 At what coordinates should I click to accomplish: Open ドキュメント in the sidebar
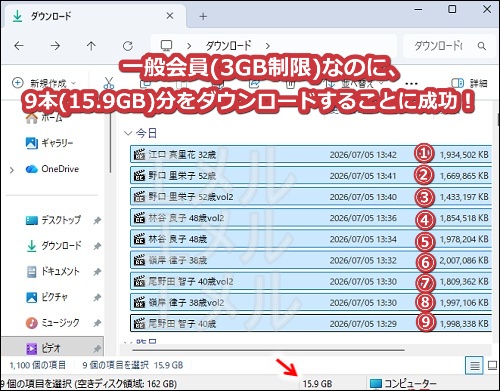click(x=53, y=271)
